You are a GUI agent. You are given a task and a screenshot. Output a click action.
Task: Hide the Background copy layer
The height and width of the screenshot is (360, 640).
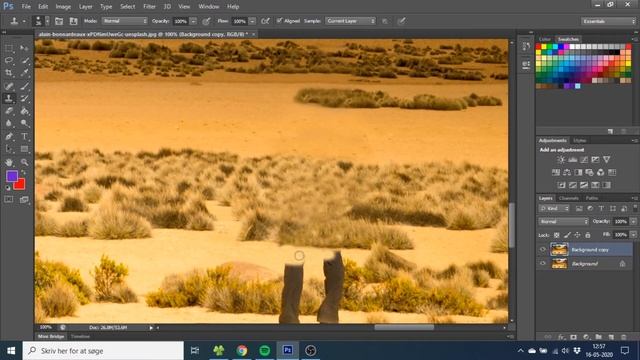[x=542, y=249]
